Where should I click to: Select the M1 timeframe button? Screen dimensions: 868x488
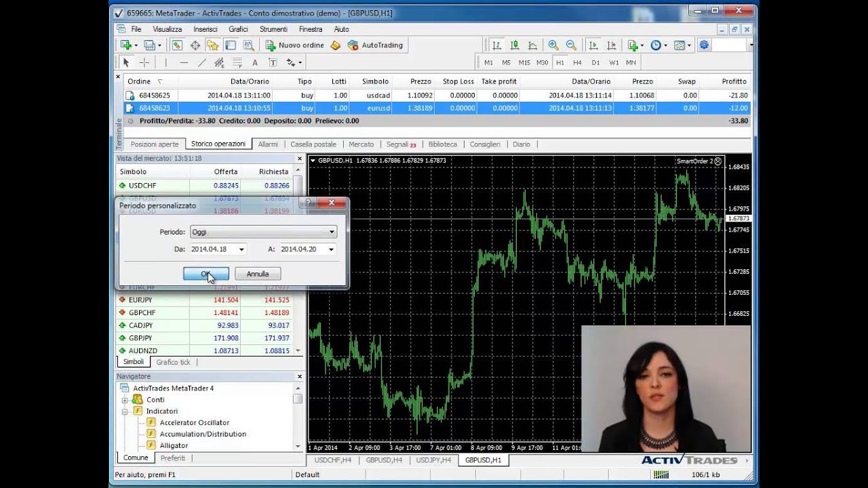pyautogui.click(x=488, y=62)
